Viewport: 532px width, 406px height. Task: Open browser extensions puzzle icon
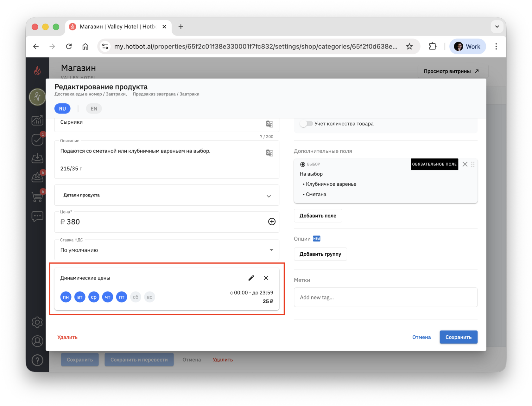coord(433,47)
